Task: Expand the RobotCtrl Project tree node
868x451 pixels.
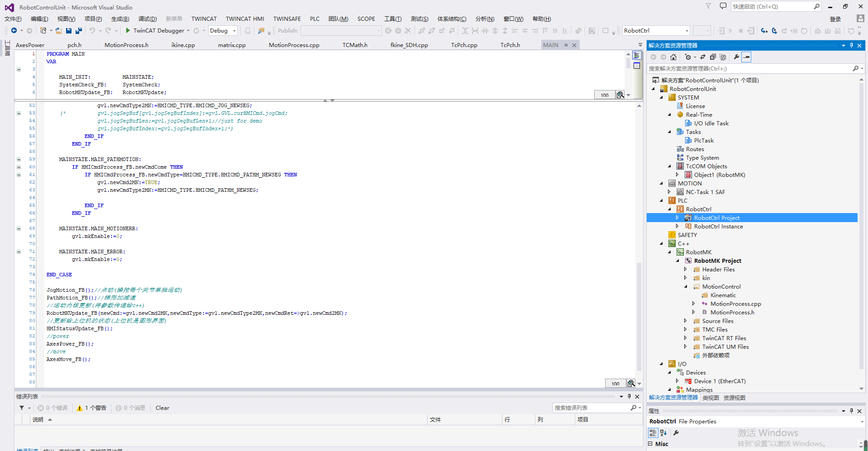Action: click(677, 218)
